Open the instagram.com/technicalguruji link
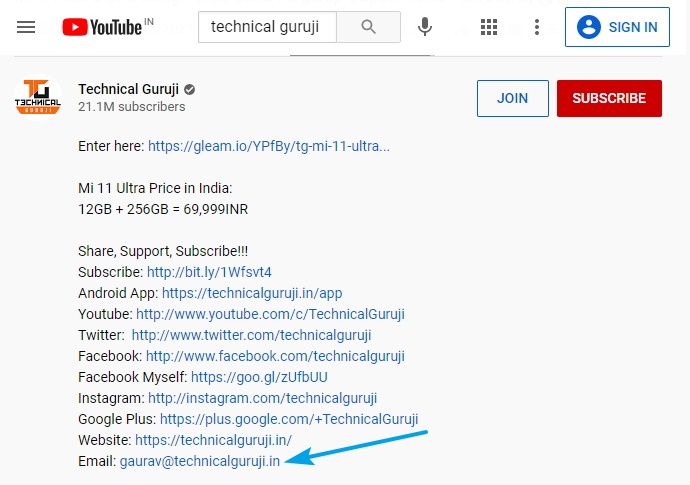The height and width of the screenshot is (485, 690). 263,398
